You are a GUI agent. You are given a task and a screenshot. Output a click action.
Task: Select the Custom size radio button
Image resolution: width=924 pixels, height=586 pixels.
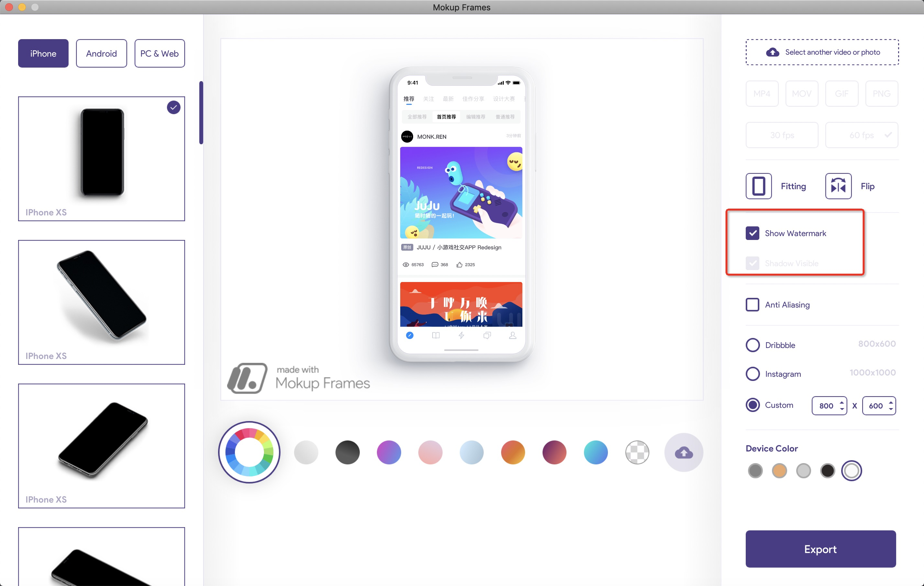(x=753, y=405)
